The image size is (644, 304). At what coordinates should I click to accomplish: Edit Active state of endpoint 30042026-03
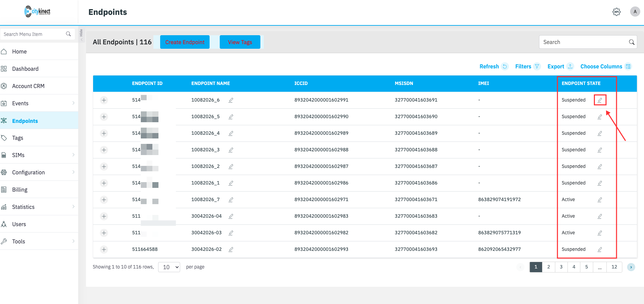click(600, 233)
